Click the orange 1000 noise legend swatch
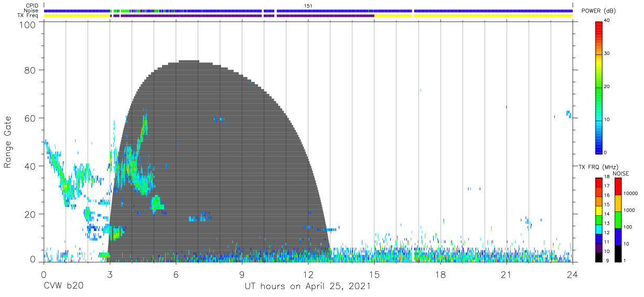 [x=618, y=203]
